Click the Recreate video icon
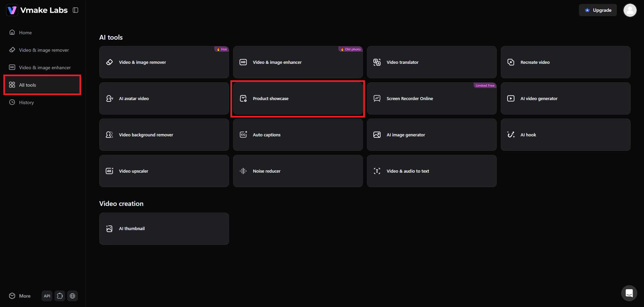Screen dimensions: 644x307 click(511, 62)
